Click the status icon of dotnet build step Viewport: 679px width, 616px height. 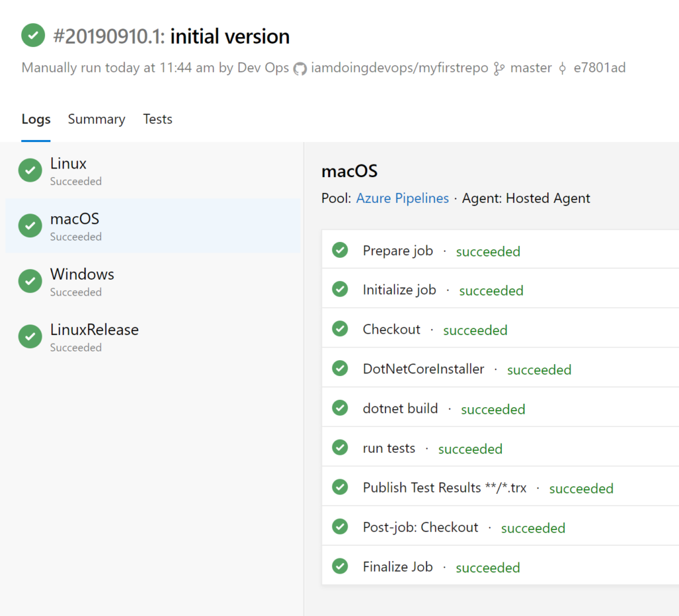click(340, 407)
